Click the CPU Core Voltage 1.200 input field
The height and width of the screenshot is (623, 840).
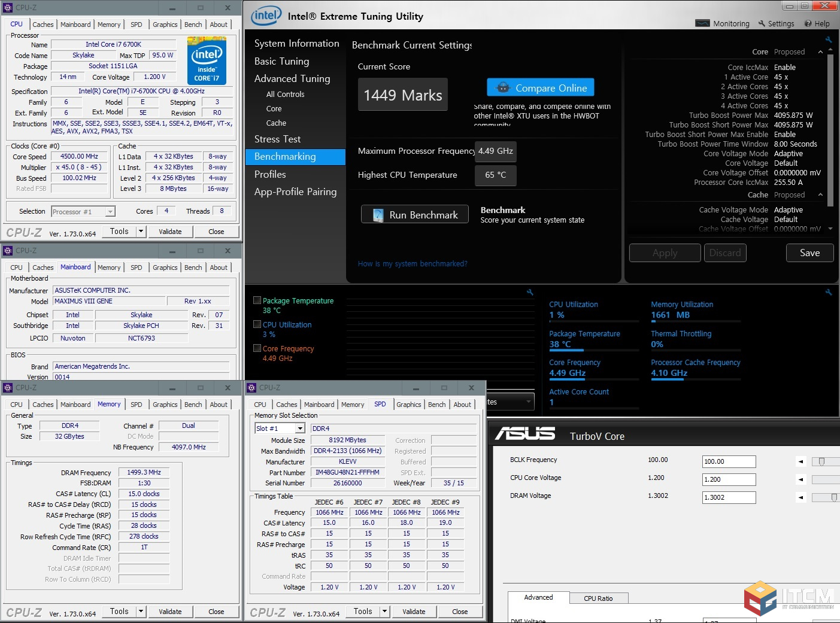(729, 479)
